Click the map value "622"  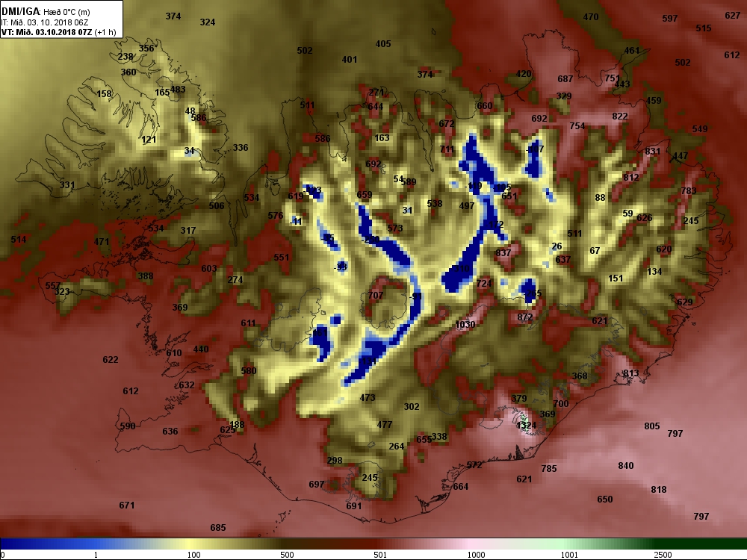tap(110, 360)
